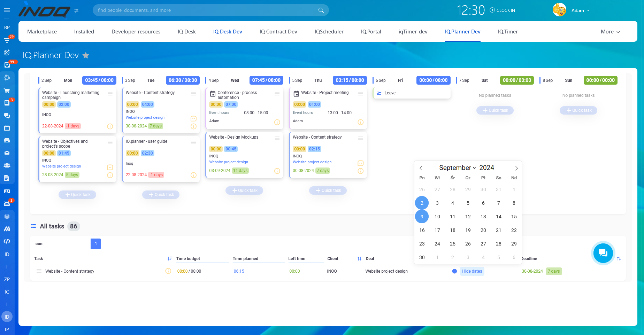Select September 9 in the calendar
Viewport: 644px width, 335px height.
tap(422, 216)
